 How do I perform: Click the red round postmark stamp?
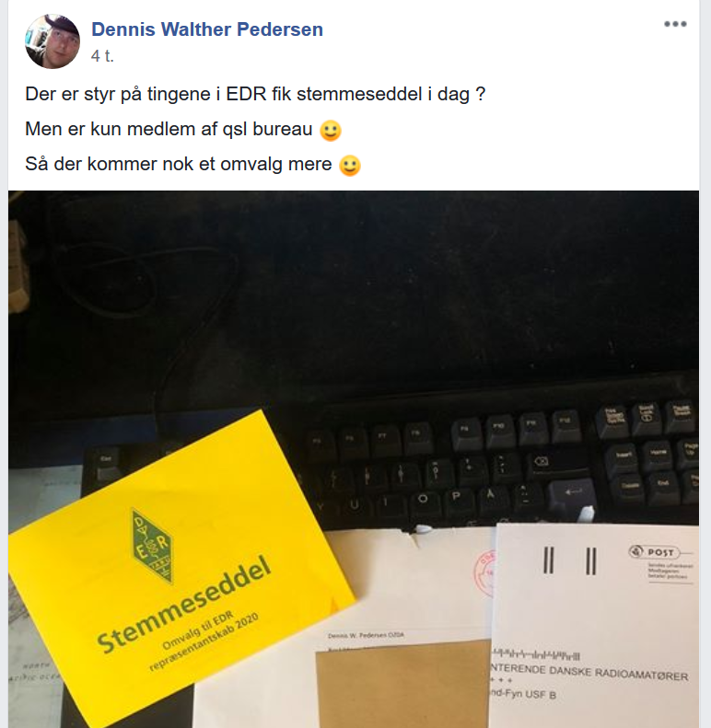(484, 572)
